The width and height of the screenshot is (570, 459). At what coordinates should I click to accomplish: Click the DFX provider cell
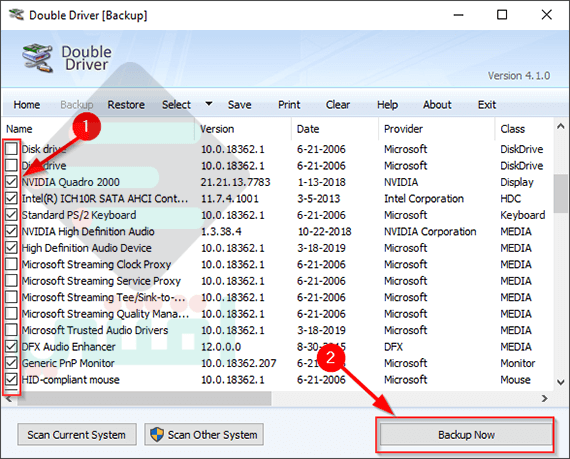pos(393,347)
